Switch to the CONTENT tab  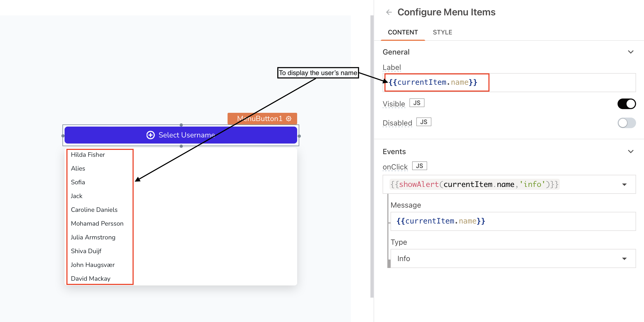(x=403, y=32)
